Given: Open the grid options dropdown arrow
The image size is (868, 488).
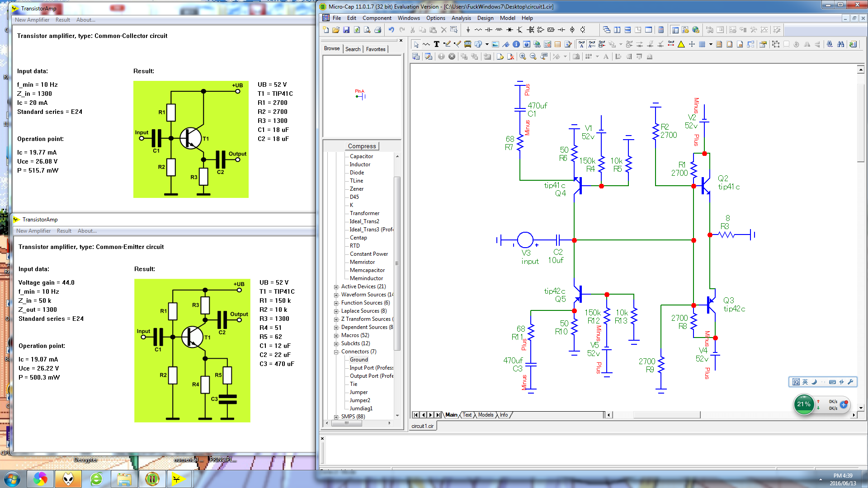Looking at the screenshot, I should pos(711,44).
